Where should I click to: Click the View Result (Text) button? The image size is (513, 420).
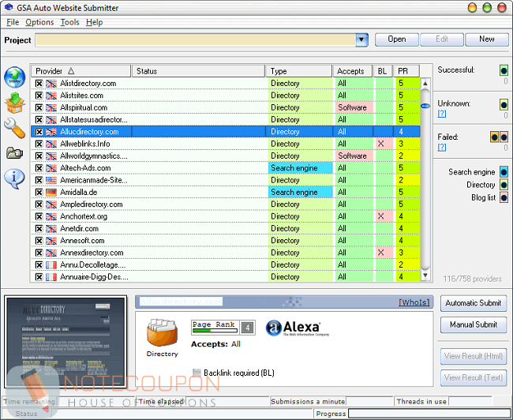[x=474, y=378]
